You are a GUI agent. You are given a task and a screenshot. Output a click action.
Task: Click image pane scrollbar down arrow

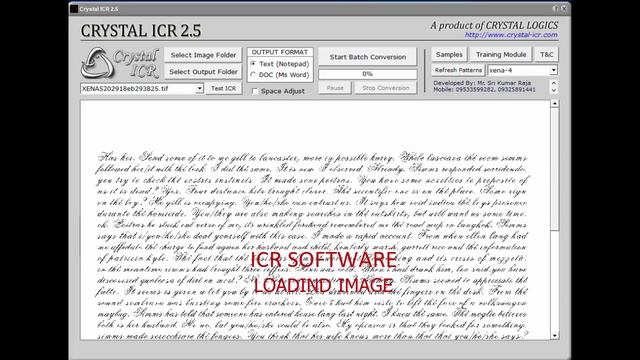554,336
